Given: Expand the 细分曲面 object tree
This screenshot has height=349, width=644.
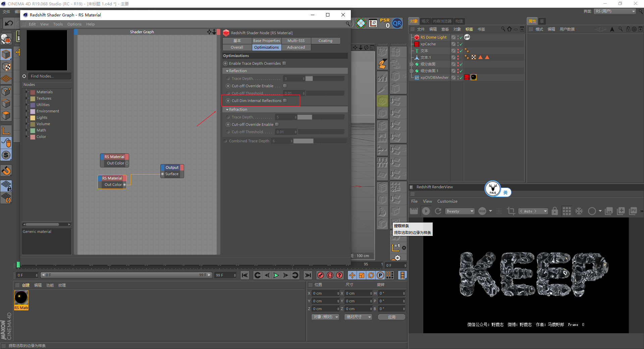Looking at the screenshot, I should coord(412,64).
